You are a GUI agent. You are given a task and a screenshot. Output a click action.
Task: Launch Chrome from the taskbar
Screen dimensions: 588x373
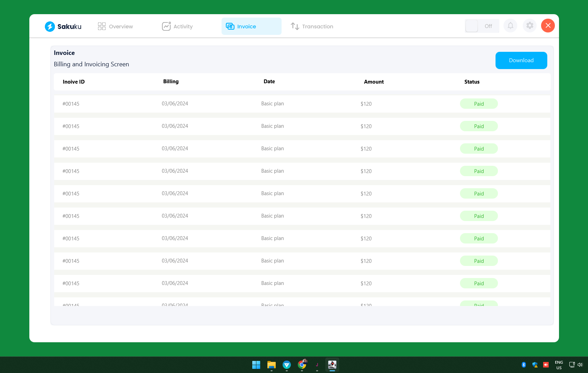pyautogui.click(x=302, y=365)
